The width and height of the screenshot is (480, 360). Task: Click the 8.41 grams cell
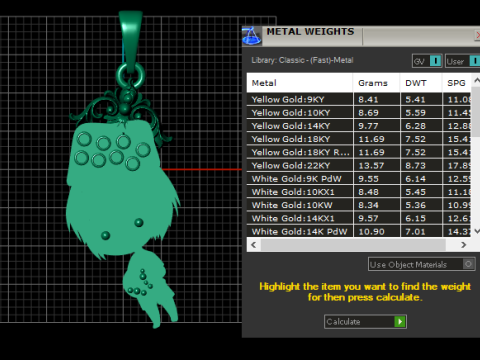[377, 99]
